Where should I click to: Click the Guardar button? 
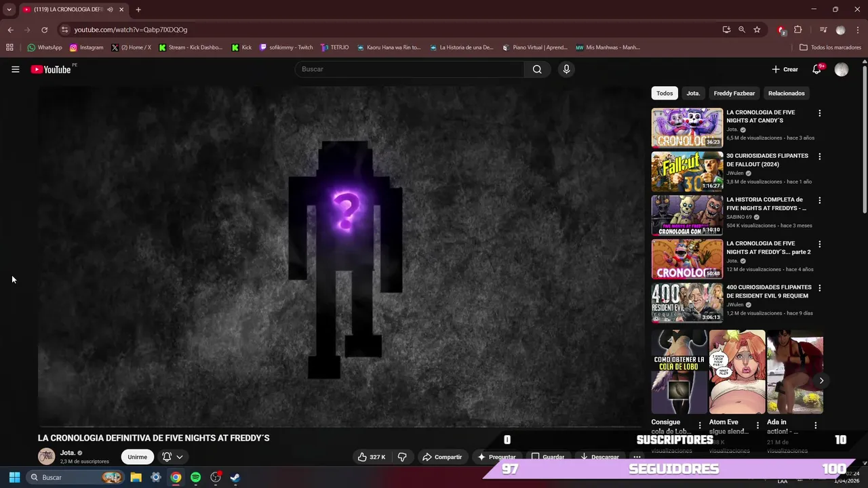point(548,457)
